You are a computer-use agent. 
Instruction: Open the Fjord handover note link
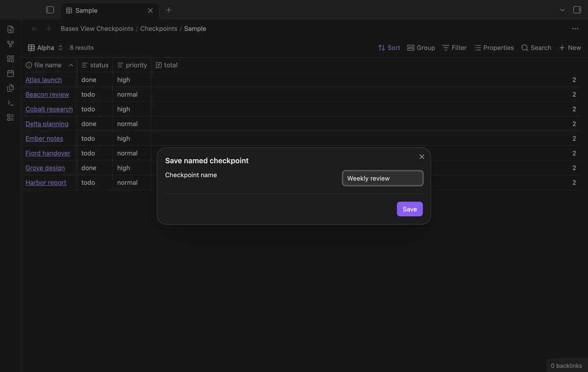tap(48, 153)
